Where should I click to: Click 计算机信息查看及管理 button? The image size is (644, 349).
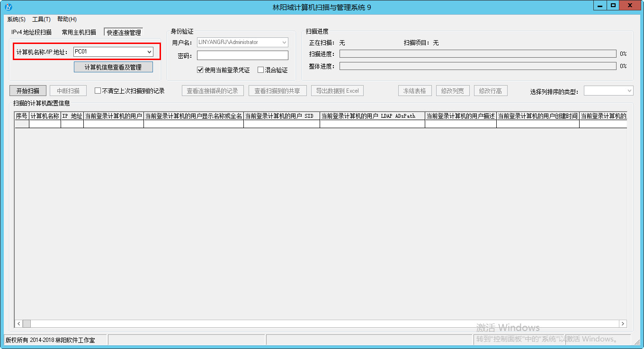tap(113, 67)
